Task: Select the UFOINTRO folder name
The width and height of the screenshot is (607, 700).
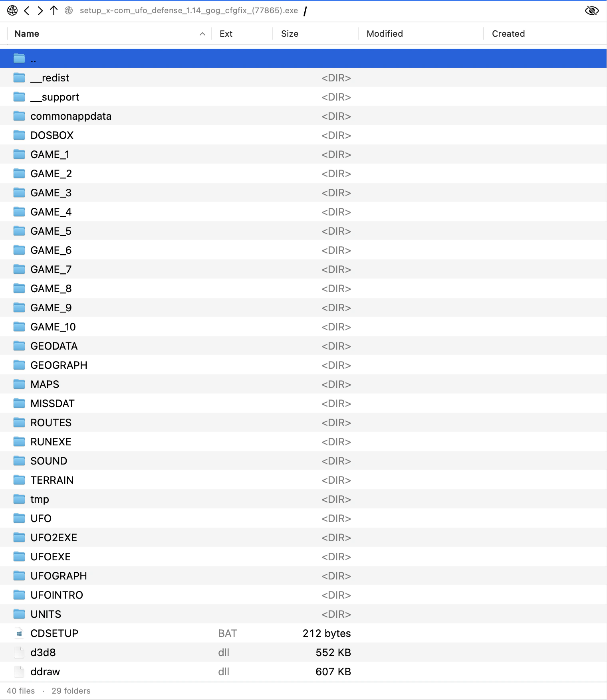Action: pyautogui.click(x=57, y=595)
